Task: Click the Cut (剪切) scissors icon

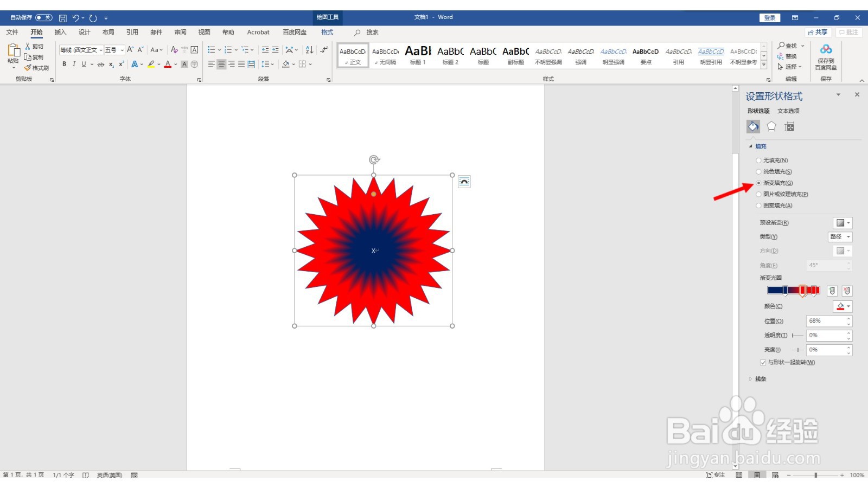Action: click(x=28, y=47)
